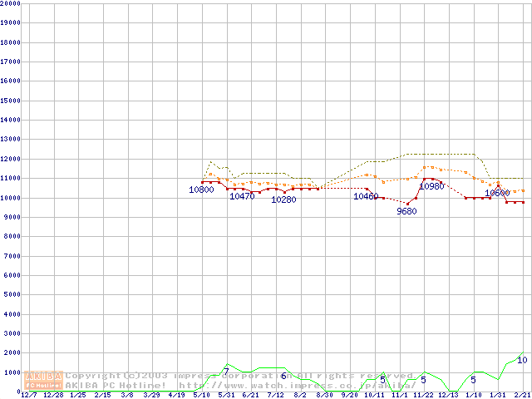Click shop count label 7 on green line
This screenshot has width=532, height=399.
225,372
